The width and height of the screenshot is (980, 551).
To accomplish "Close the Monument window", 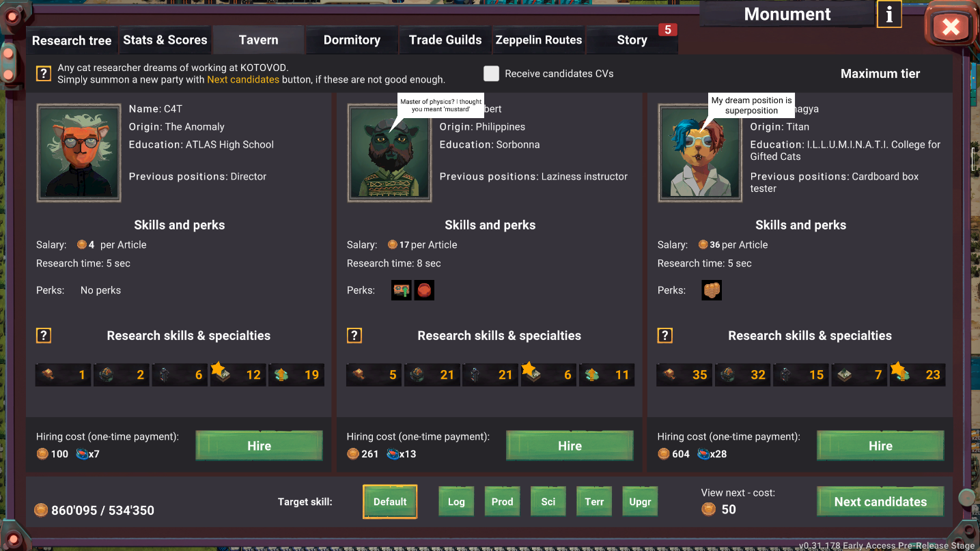I will [950, 27].
